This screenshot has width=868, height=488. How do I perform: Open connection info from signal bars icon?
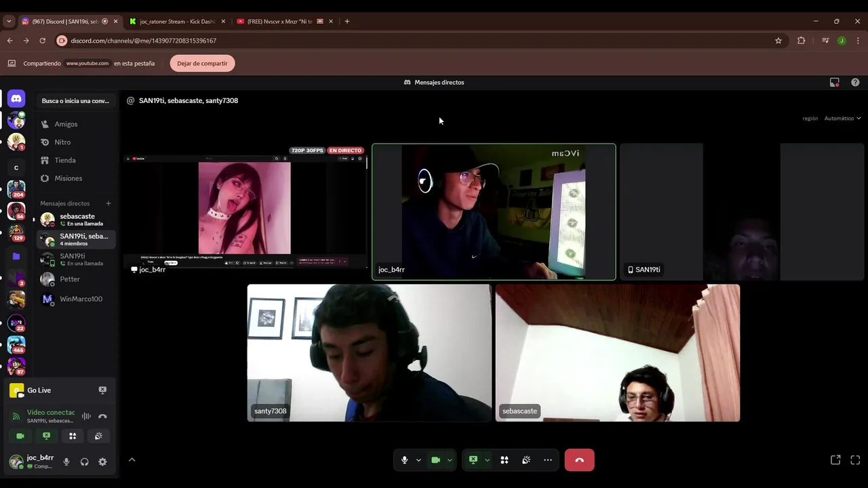[x=16, y=416]
